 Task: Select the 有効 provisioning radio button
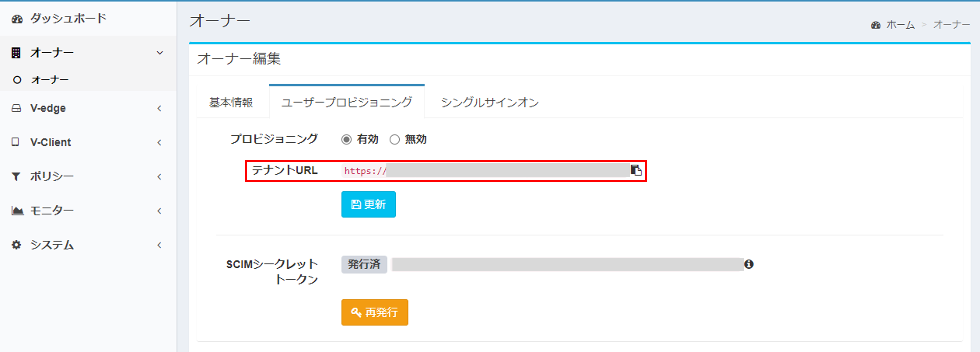[x=346, y=140]
